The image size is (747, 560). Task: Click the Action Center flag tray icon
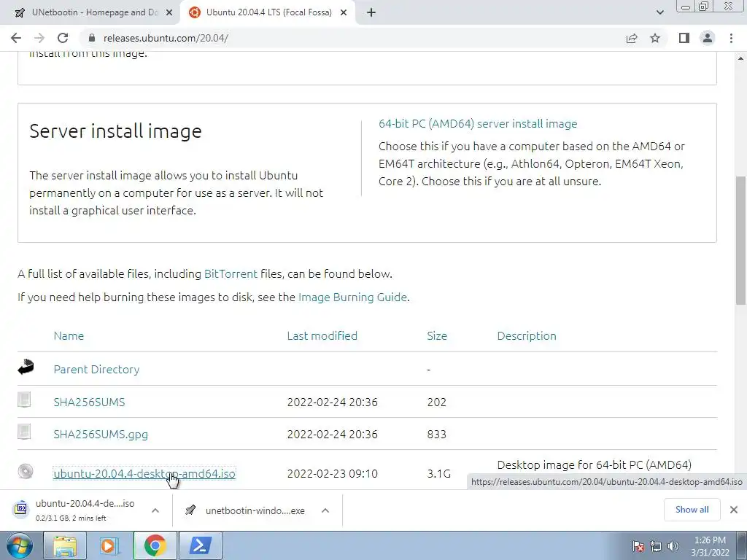click(638, 547)
